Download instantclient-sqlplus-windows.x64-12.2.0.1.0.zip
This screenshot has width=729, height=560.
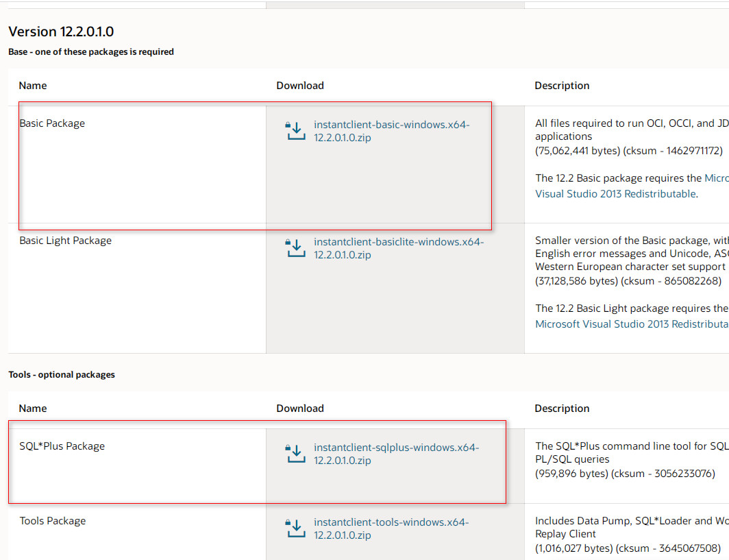pos(396,454)
